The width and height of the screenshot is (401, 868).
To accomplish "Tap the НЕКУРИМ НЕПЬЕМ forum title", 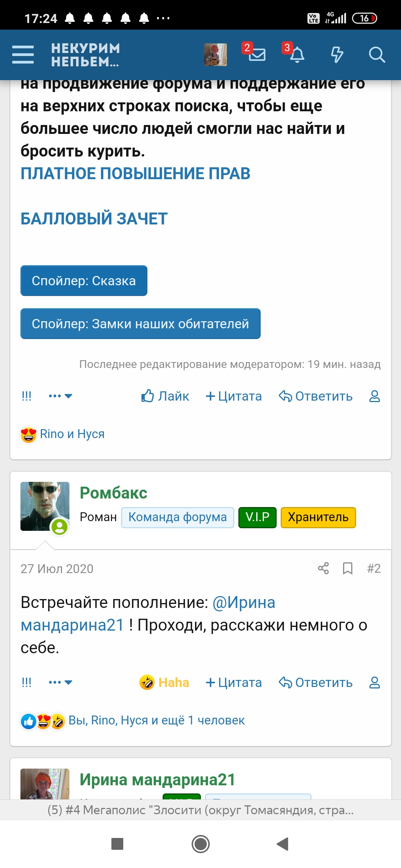I will click(86, 55).
